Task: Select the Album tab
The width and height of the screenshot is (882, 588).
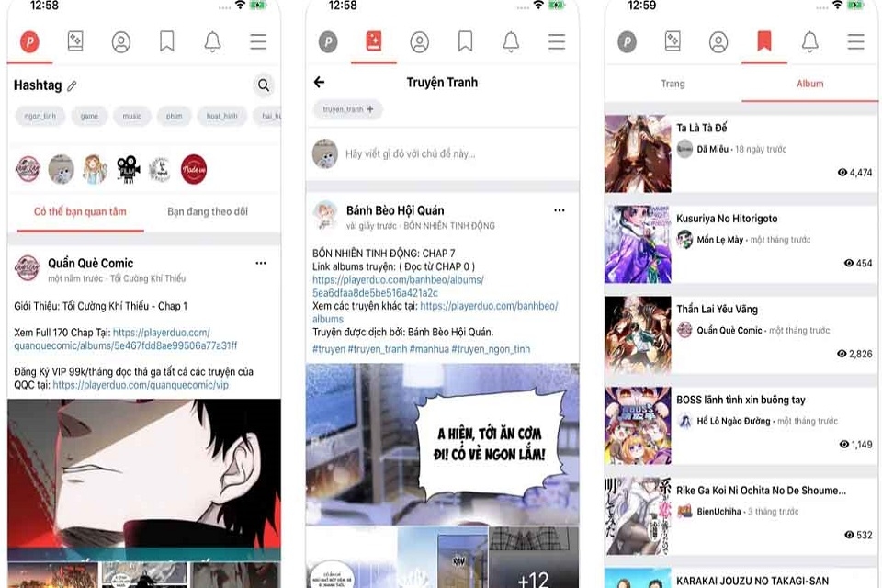Action: click(x=810, y=84)
